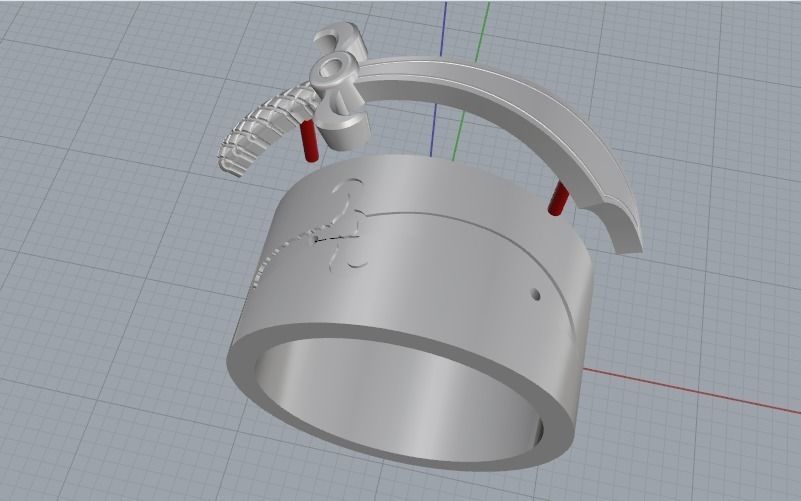
Task: Click the small round hole on the ring
Action: pos(536,295)
